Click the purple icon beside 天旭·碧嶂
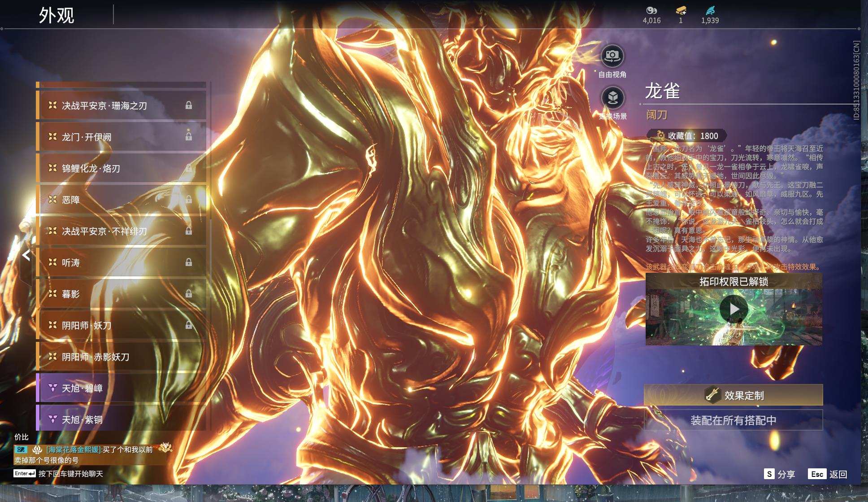The height and width of the screenshot is (502, 868). [x=52, y=388]
